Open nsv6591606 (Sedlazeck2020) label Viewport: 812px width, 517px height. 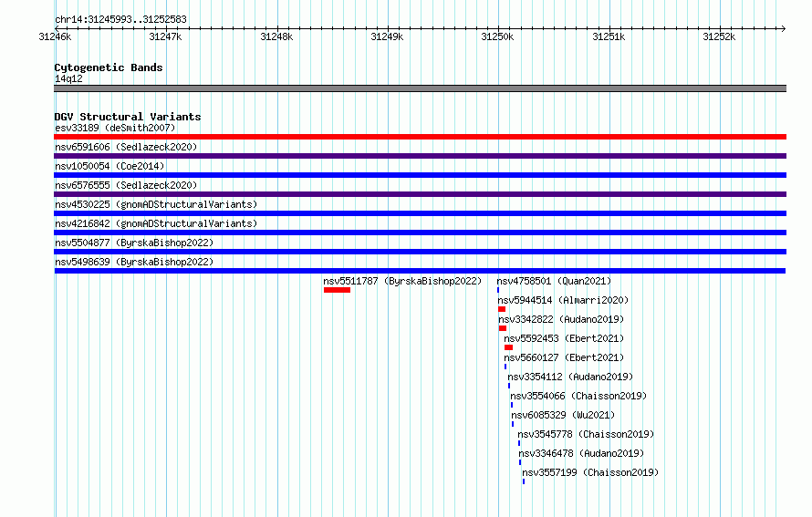(126, 147)
